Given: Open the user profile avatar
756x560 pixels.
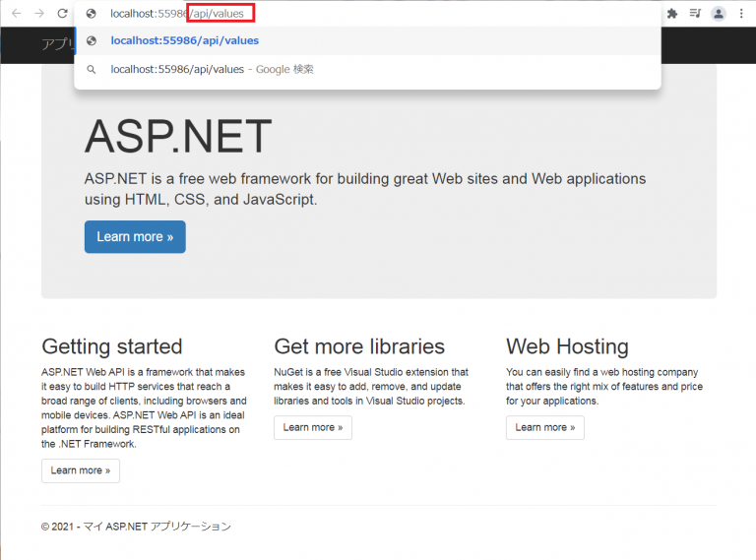Looking at the screenshot, I should 719,14.
